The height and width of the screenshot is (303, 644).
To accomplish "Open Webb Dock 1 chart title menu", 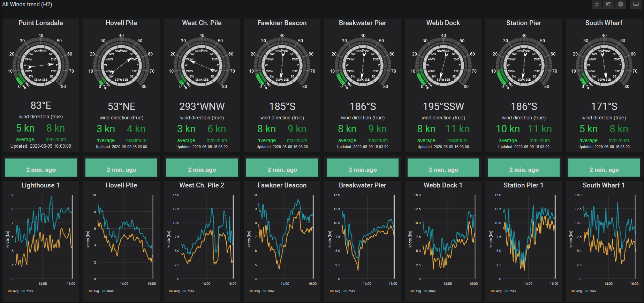I will coord(443,185).
